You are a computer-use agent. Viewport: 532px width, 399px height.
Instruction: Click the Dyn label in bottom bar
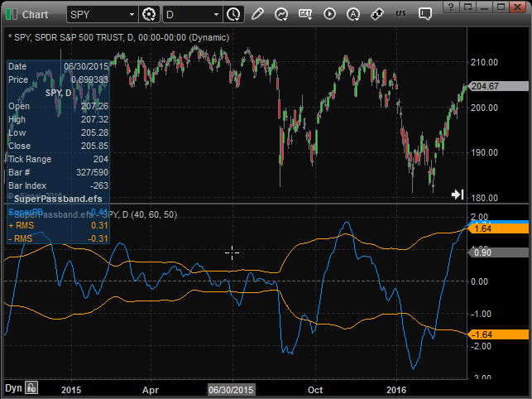[x=13, y=387]
